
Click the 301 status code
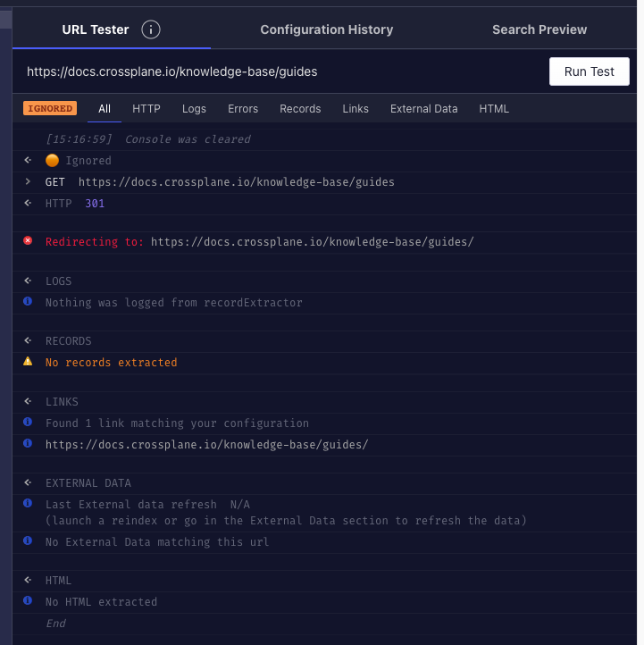(95, 203)
